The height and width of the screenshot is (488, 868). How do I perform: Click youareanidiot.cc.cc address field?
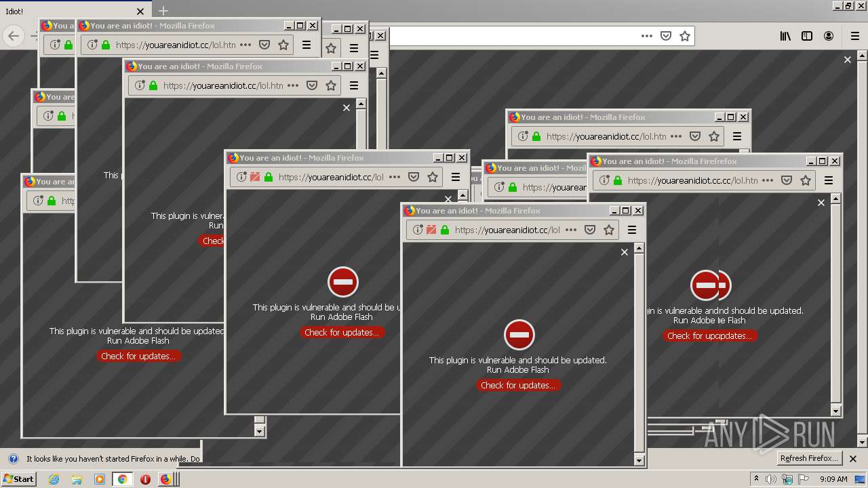pyautogui.click(x=692, y=180)
